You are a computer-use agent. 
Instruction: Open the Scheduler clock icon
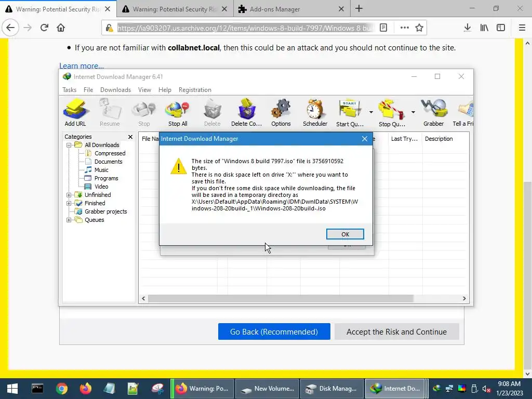click(315, 112)
